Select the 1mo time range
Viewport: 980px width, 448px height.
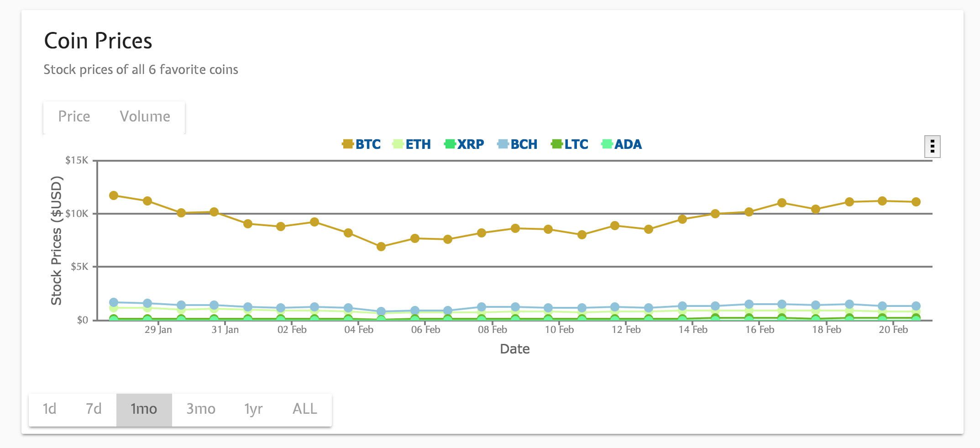coord(144,409)
